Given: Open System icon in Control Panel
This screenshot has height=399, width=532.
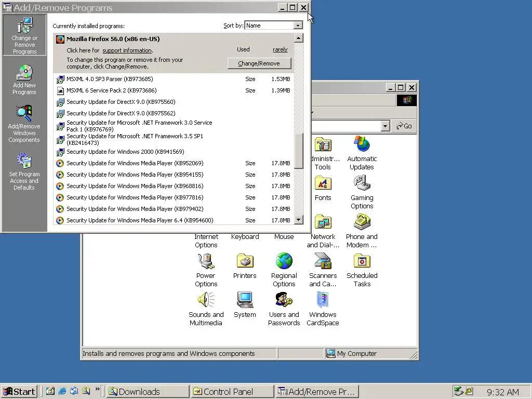Looking at the screenshot, I should (245, 305).
